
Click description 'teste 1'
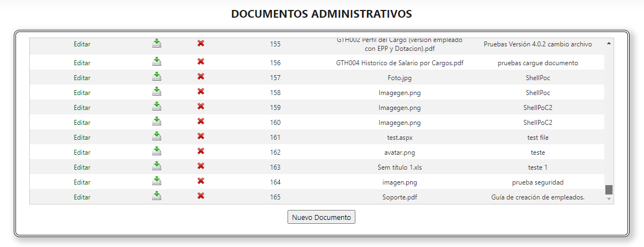tap(537, 167)
